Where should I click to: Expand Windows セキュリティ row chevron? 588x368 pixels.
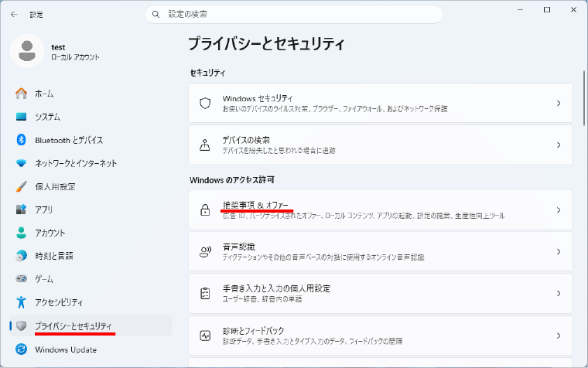559,103
